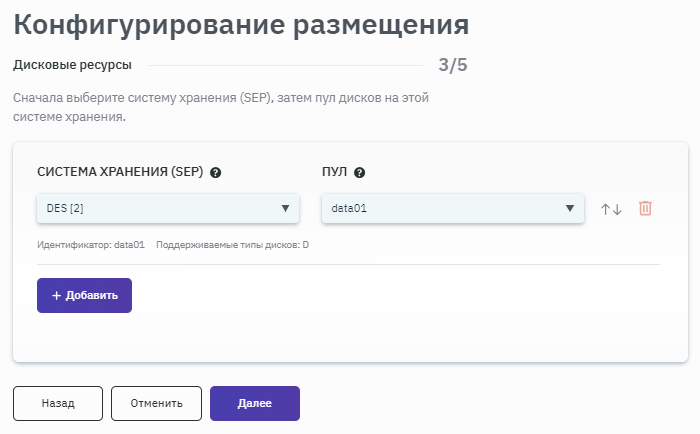Click the plus icon in Добавить button

click(56, 296)
